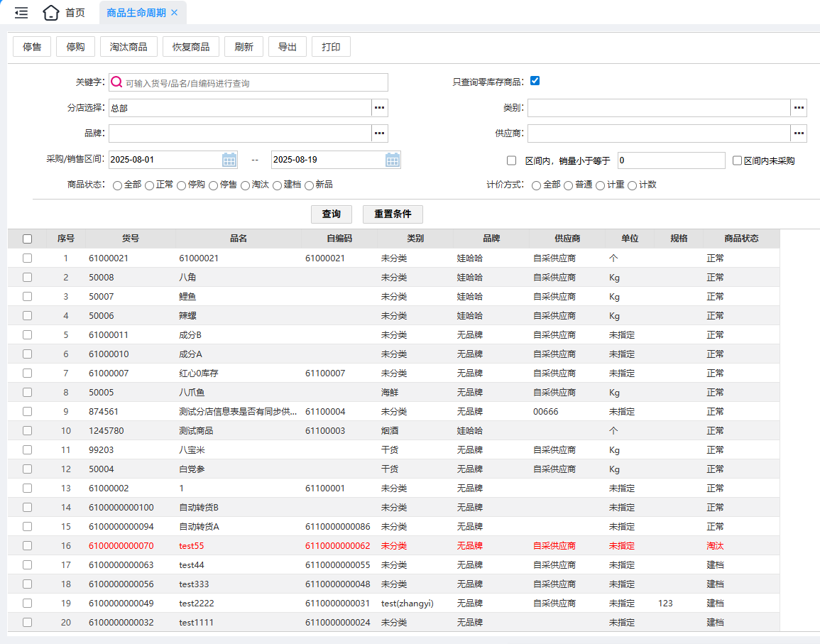Screen dimensions: 820x644
Task: Open 品牌 browse ellipsis button
Action: (x=380, y=133)
